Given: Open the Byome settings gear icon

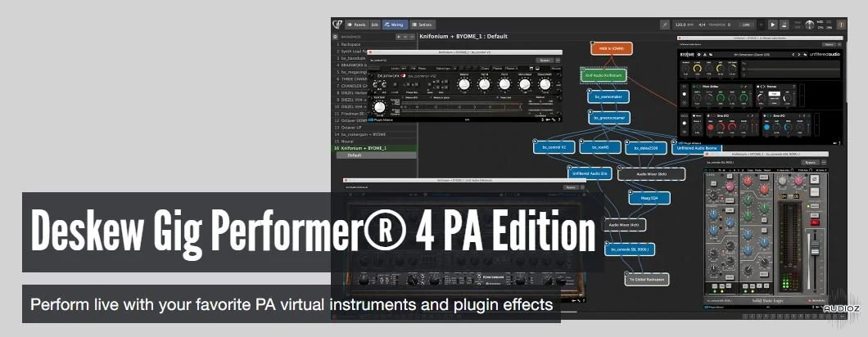Looking at the screenshot, I should click(x=699, y=55).
